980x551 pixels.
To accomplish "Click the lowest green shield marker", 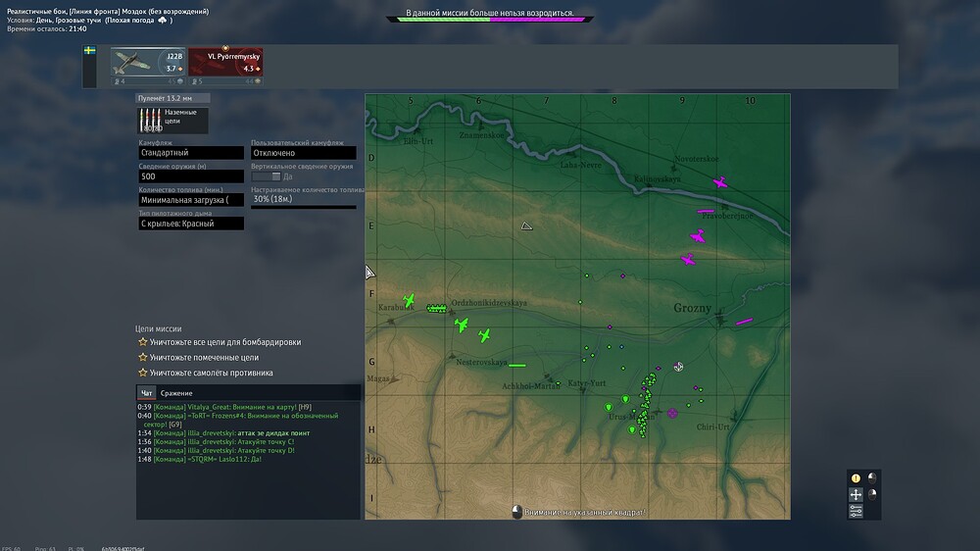I will click(x=632, y=429).
